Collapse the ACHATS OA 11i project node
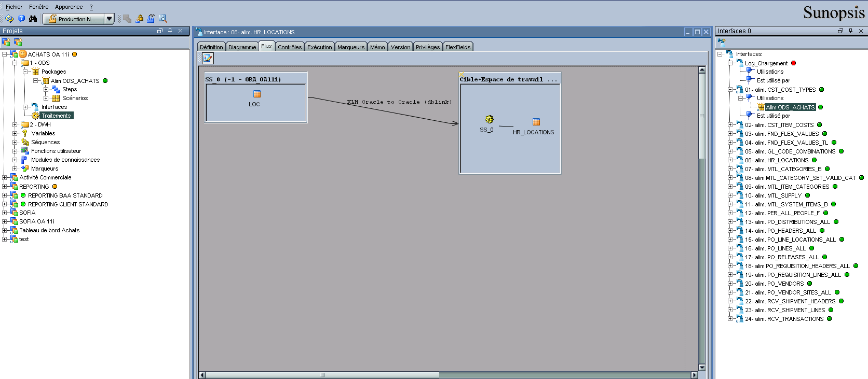The width and height of the screenshot is (868, 379). [4, 54]
